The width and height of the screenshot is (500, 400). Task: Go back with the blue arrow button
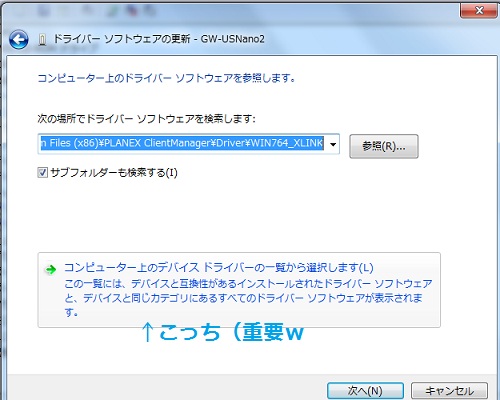[19, 40]
